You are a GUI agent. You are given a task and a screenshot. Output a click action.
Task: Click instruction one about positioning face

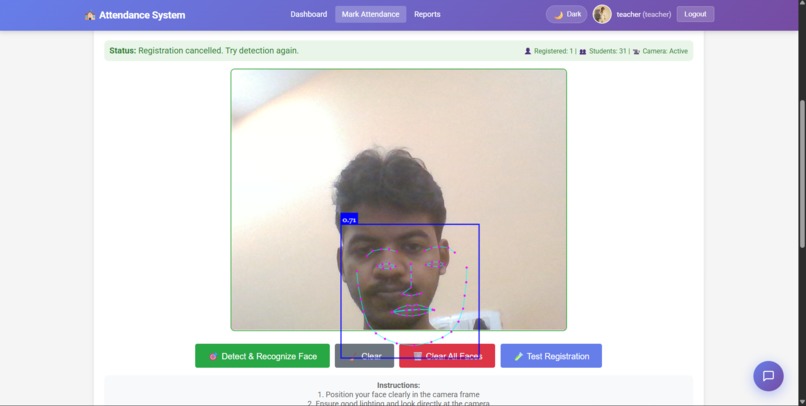pos(398,394)
